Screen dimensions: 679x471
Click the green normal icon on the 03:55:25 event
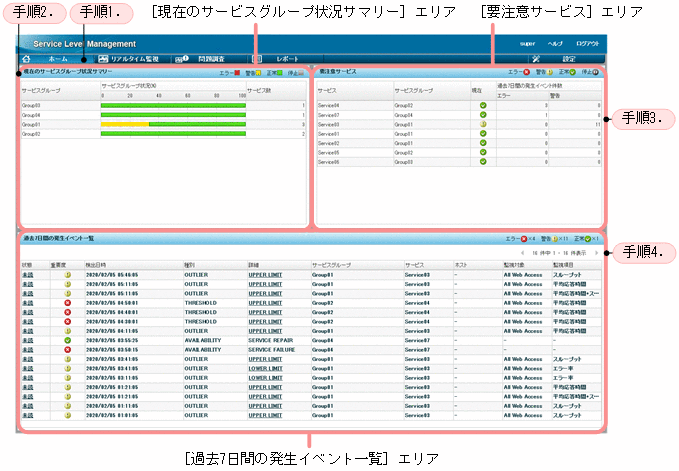68,340
